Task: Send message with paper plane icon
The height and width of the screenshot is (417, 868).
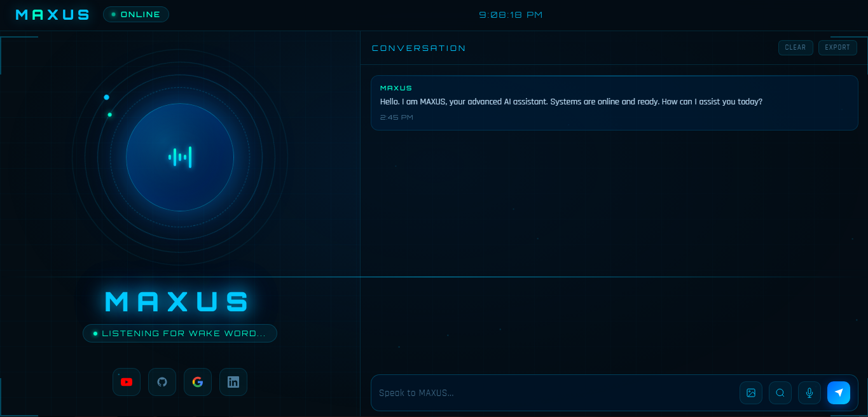Action: coord(839,393)
